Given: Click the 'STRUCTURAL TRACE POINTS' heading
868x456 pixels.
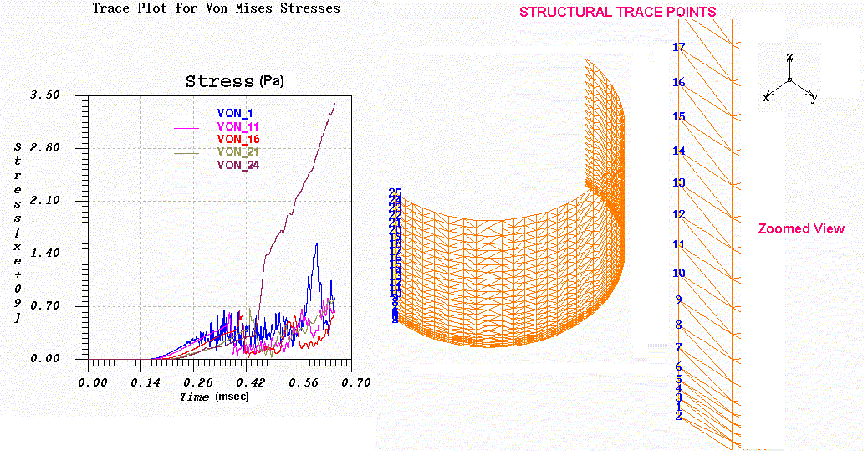Looking at the screenshot, I should 618,13.
